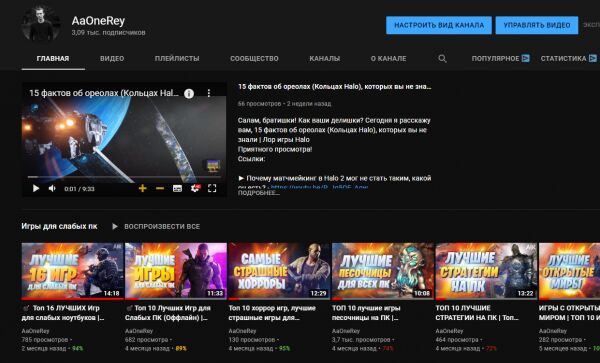Open the Игры для слабых пк playlist title

pyautogui.click(x=59, y=226)
